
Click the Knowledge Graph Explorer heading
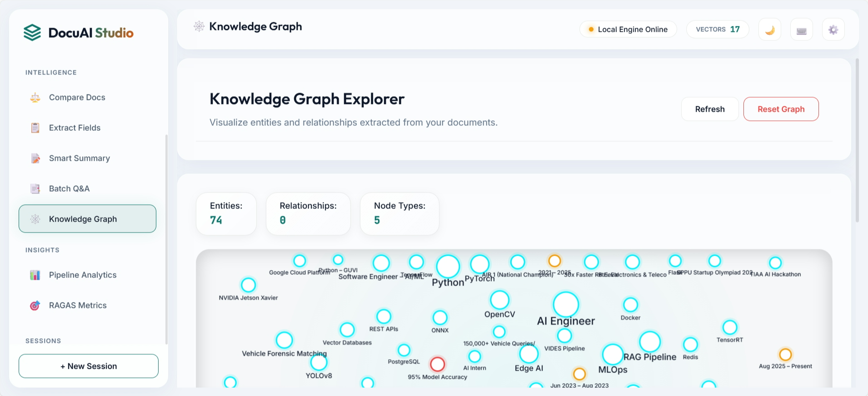[x=307, y=99]
